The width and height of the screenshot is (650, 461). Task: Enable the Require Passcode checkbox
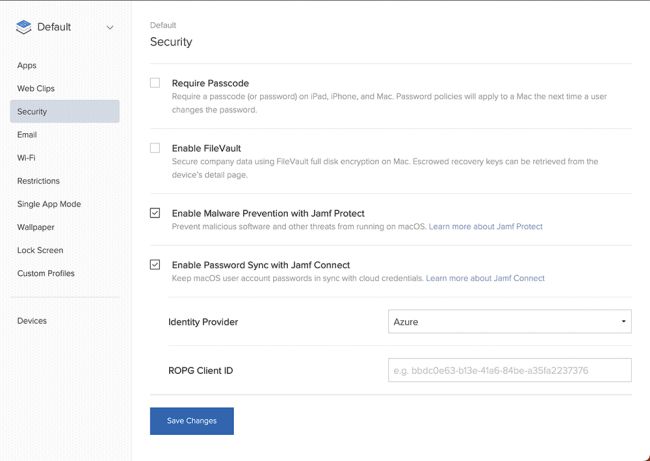155,83
